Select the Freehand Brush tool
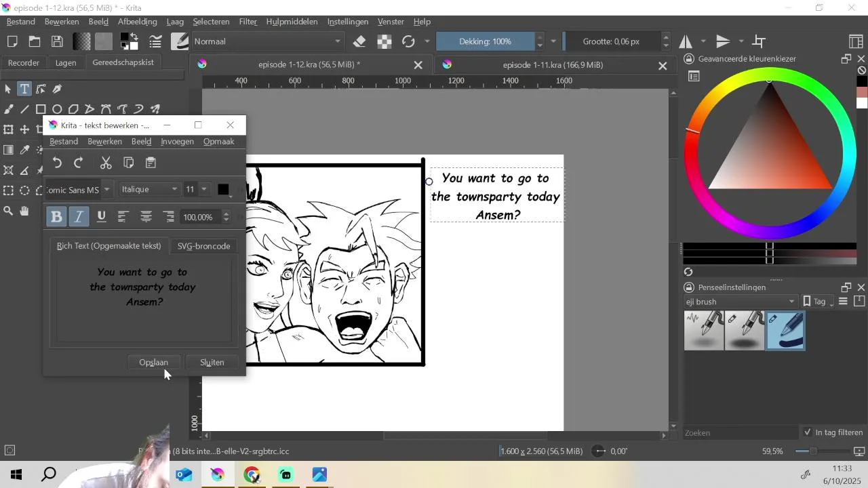 8,109
